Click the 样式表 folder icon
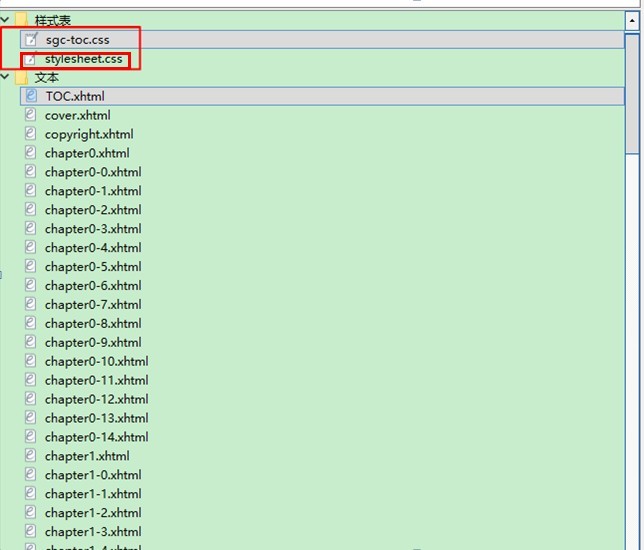Screen dimensions: 644x550 21,20
